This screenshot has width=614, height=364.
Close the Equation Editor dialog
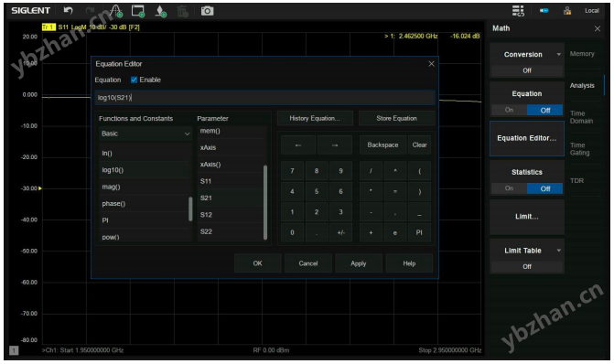[431, 64]
